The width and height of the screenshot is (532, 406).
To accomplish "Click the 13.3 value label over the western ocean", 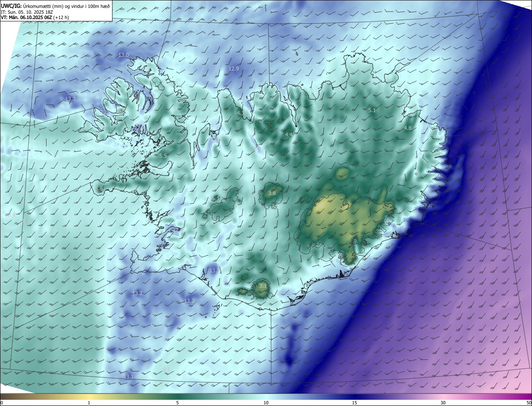I will 70,99.
